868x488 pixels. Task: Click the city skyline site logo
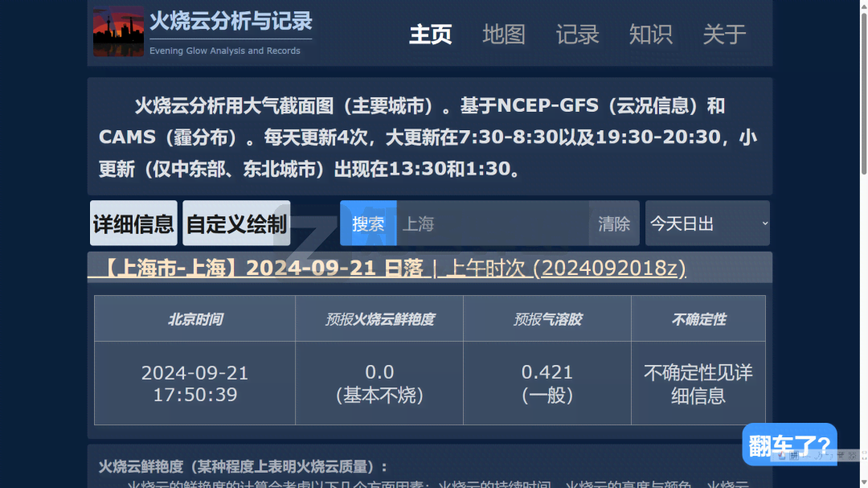(x=117, y=33)
